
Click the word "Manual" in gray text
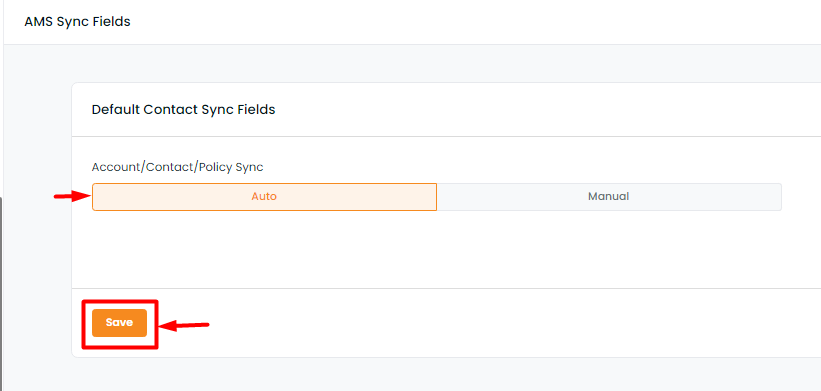pos(608,197)
